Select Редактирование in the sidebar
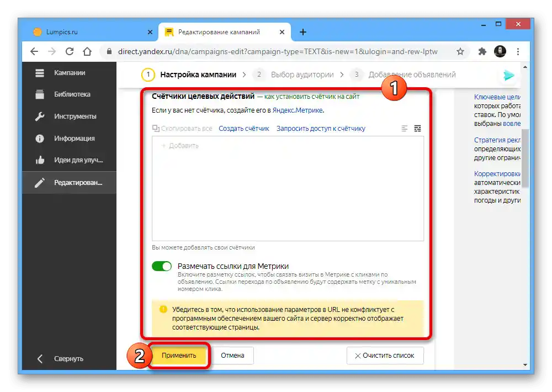This screenshot has height=392, width=552. 69,182
